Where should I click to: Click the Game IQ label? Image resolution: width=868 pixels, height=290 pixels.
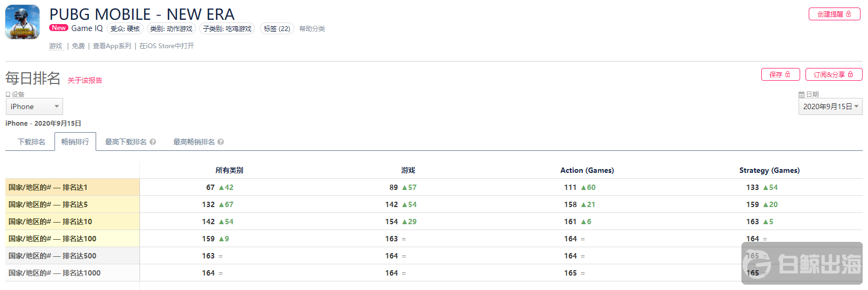coord(87,28)
